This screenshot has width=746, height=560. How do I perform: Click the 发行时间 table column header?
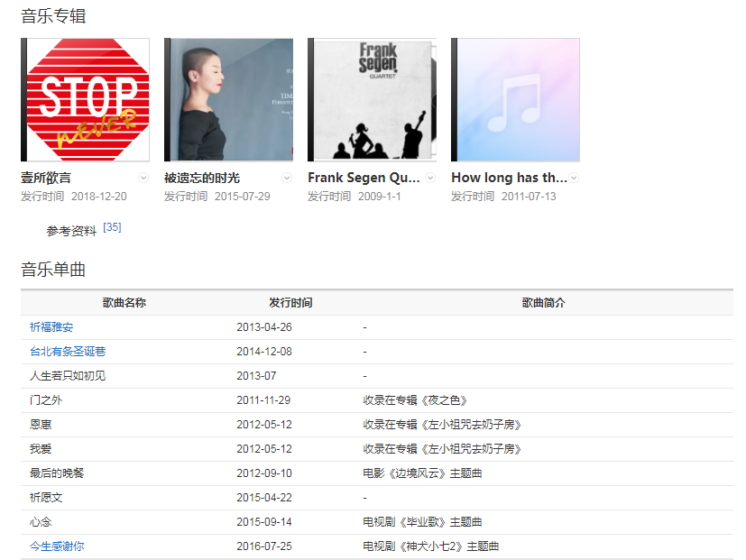(x=290, y=303)
